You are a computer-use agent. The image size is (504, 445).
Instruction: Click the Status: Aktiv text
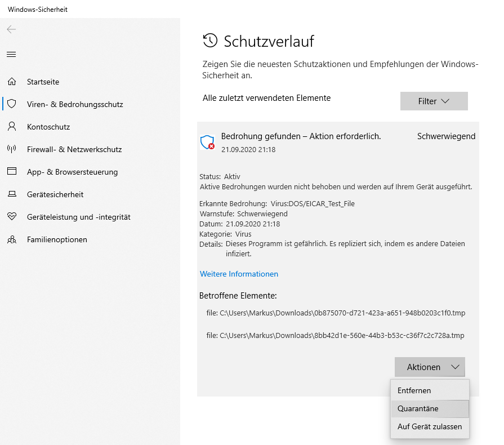click(x=220, y=176)
